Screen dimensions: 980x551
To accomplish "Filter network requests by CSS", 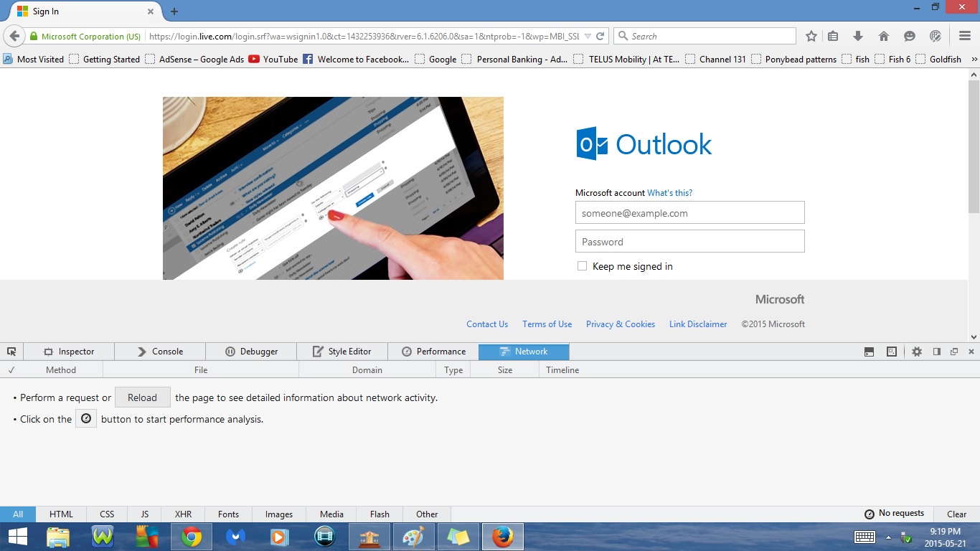I will [107, 514].
